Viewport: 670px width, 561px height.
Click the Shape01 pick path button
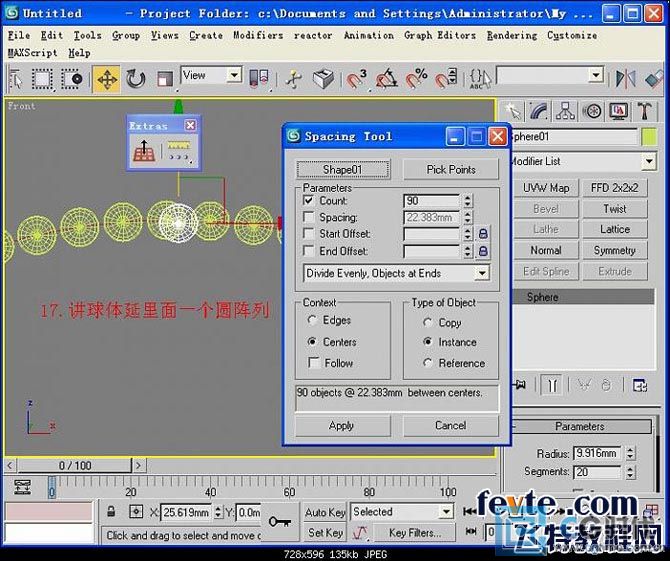tap(343, 169)
